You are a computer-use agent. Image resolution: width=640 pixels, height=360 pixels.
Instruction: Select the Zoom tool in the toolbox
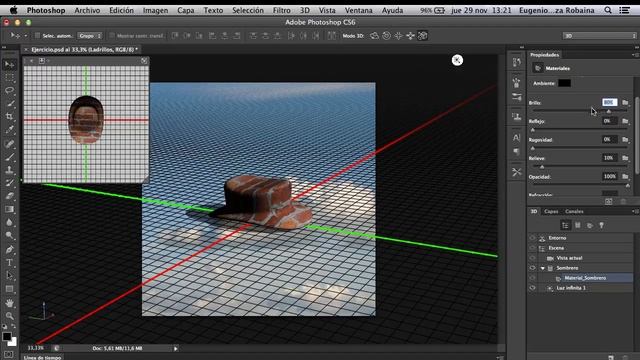pyautogui.click(x=9, y=316)
